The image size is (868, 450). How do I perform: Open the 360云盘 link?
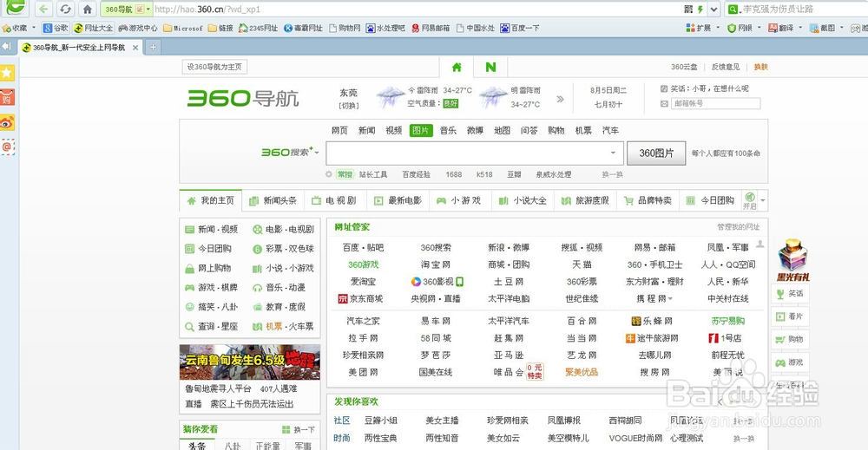684,67
